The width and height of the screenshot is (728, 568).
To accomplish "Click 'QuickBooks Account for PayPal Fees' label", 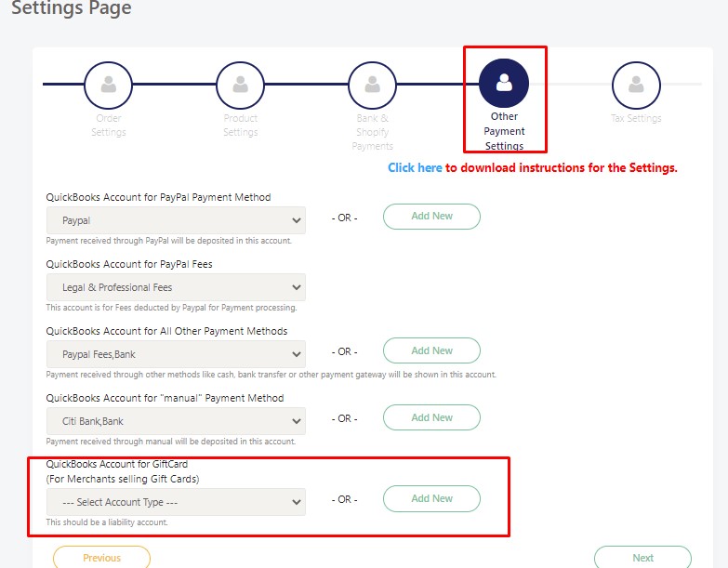I will point(129,264).
